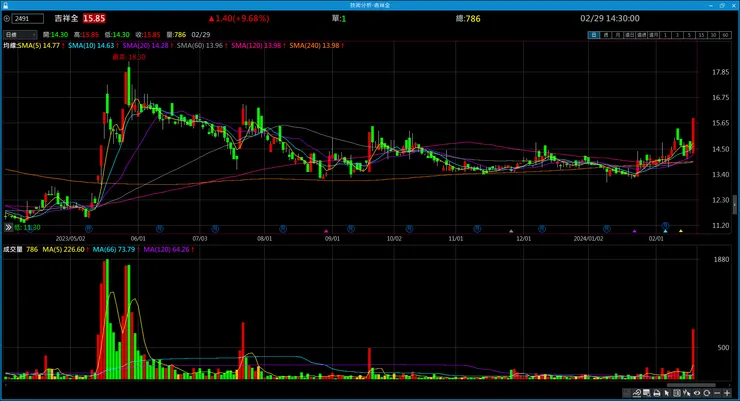Select the 還月 adjusted monthly timeframe
The width and height of the screenshot is (740, 401).
pyautogui.click(x=653, y=35)
